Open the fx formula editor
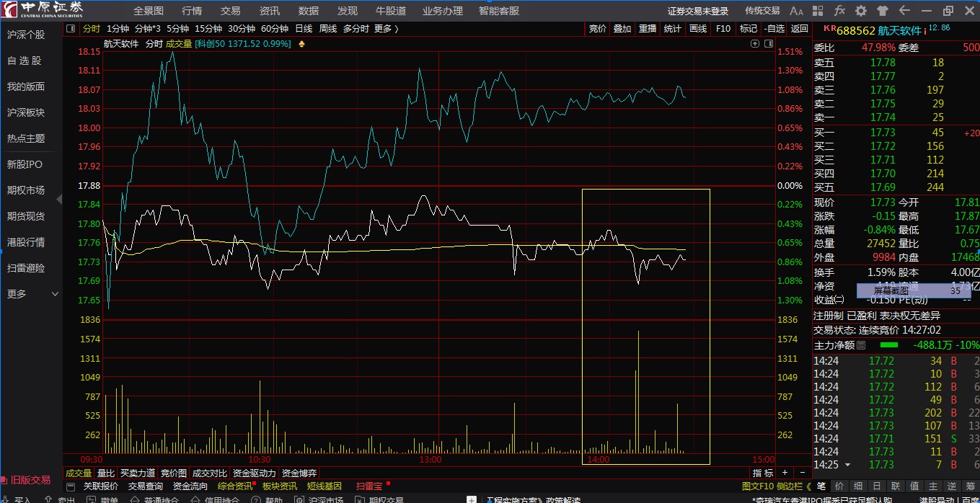 839,11
